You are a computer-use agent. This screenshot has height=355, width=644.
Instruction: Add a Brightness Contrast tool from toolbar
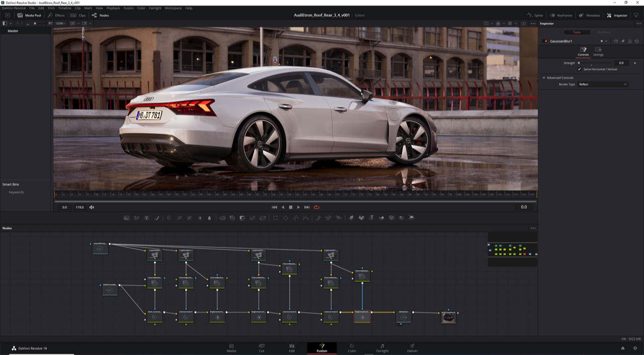point(200,218)
